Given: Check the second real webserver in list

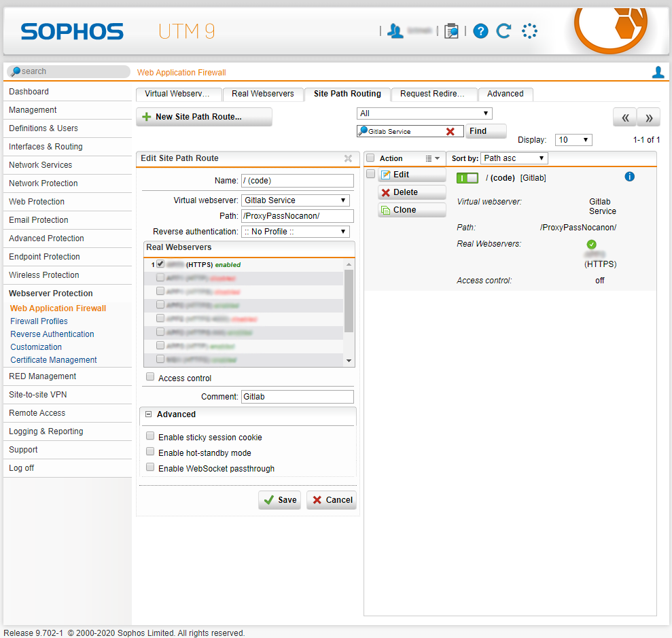Looking at the screenshot, I should click(160, 278).
